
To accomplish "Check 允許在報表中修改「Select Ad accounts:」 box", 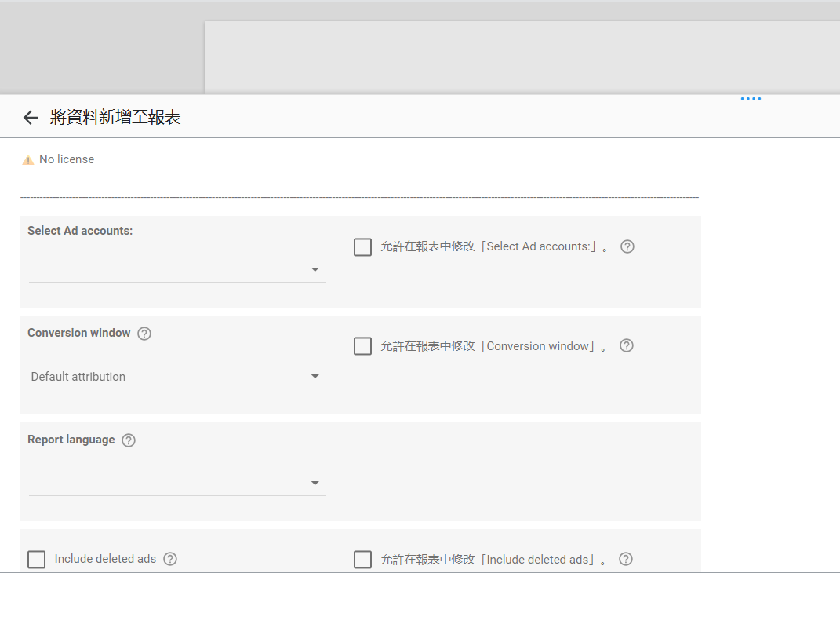I will [x=362, y=247].
